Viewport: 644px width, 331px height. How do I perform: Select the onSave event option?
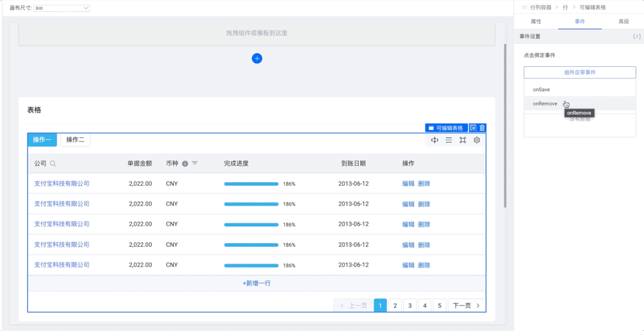[580, 89]
